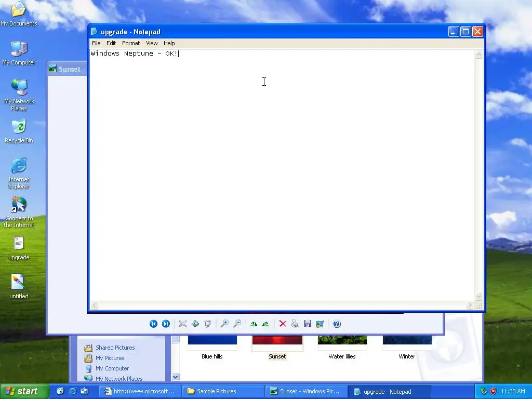Open My Network Places link in Other Places
Viewport: 532px width, 399px height.
pyautogui.click(x=114, y=378)
